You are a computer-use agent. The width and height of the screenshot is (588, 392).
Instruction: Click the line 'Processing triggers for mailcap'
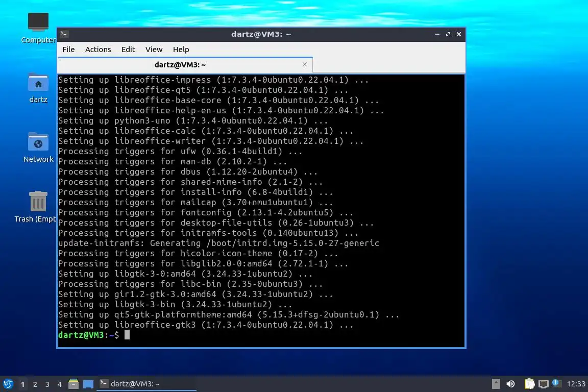pyautogui.click(x=195, y=202)
